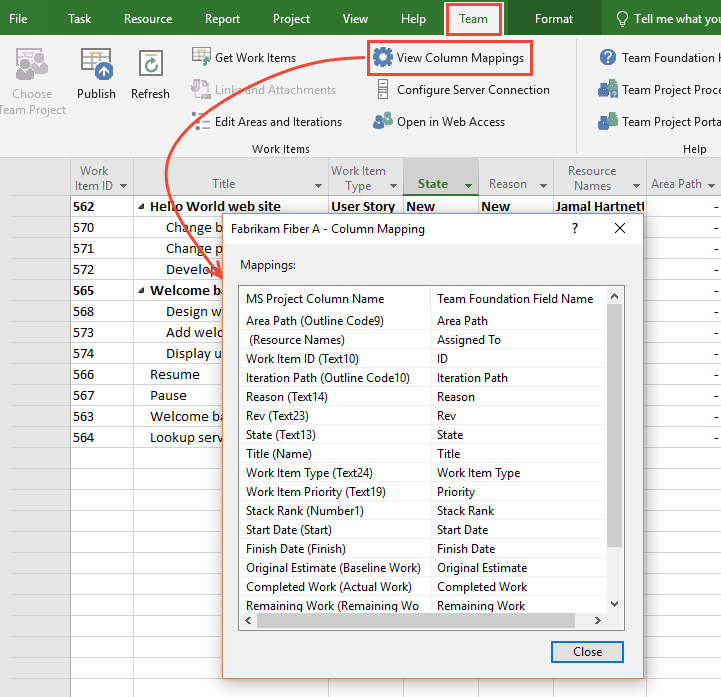Click the vertical scrollbar thumb in mappings
721x697 pixels.
tap(614, 425)
